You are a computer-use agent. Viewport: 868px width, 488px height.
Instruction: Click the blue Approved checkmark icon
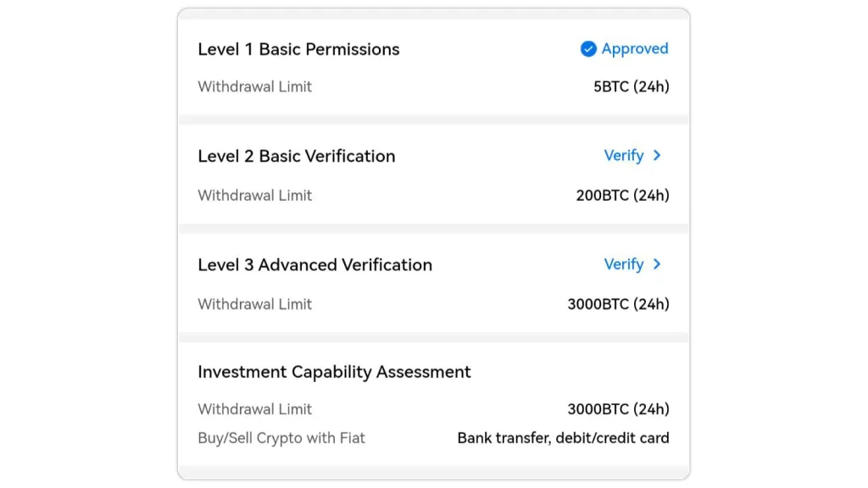[588, 49]
